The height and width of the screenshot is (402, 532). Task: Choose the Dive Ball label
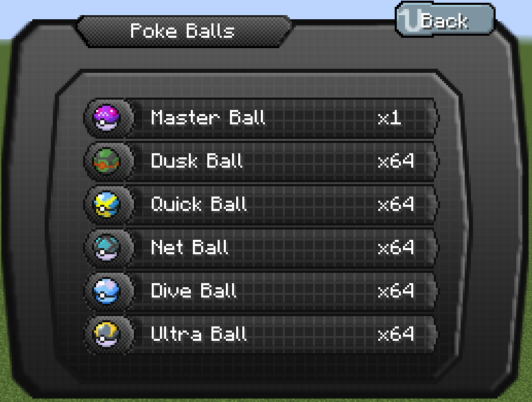[x=194, y=291]
